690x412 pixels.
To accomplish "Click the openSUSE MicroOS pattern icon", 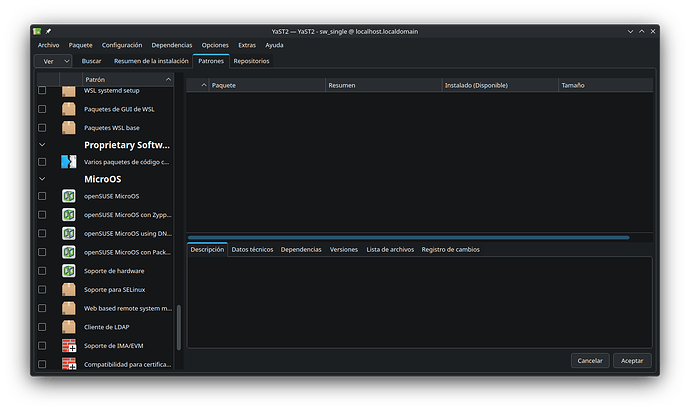I will (x=69, y=196).
